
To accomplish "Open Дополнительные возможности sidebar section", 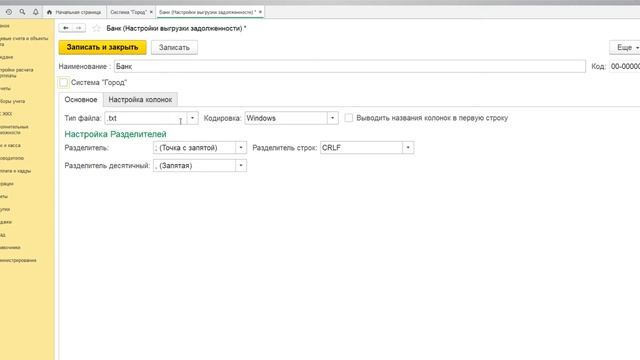I will (x=14, y=130).
